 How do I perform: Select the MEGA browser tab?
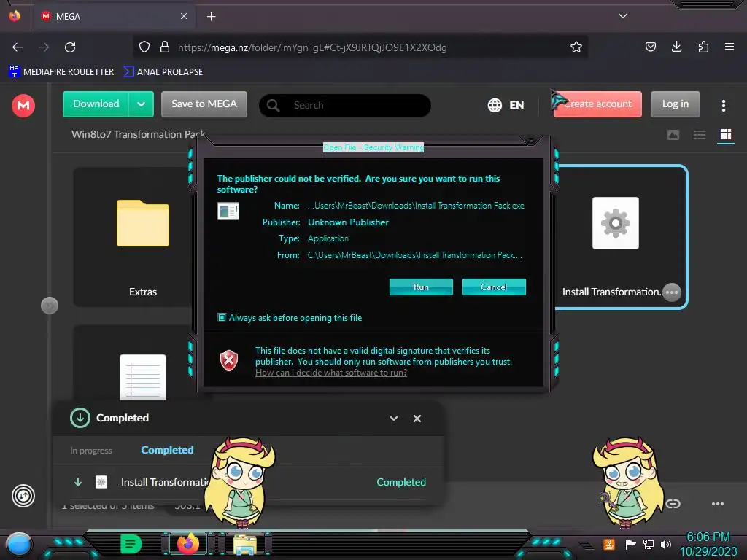(114, 16)
